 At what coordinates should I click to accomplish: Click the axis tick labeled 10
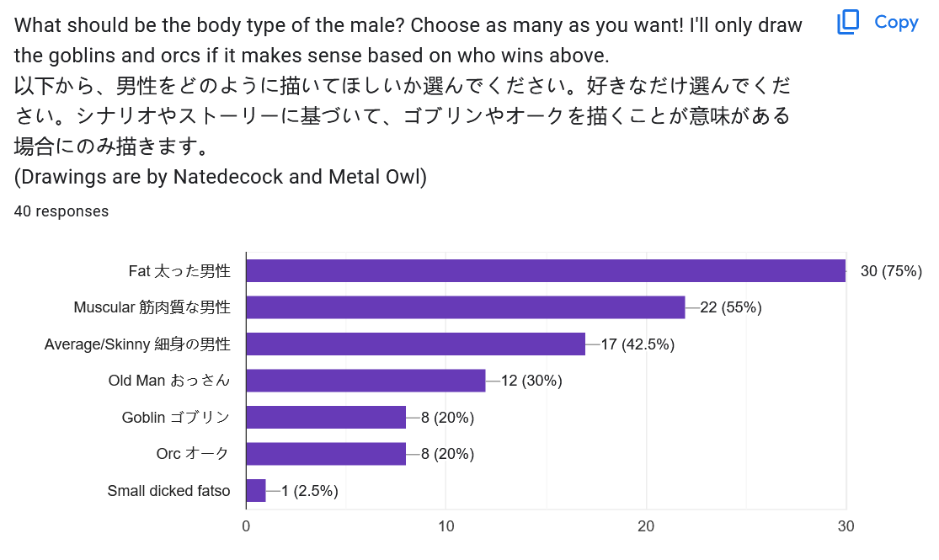coord(446,526)
